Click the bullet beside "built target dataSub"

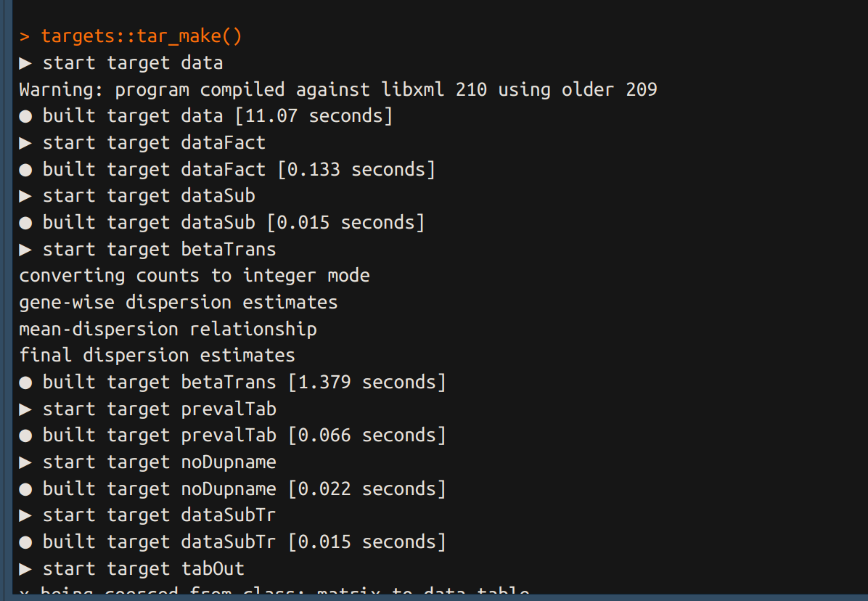point(25,223)
